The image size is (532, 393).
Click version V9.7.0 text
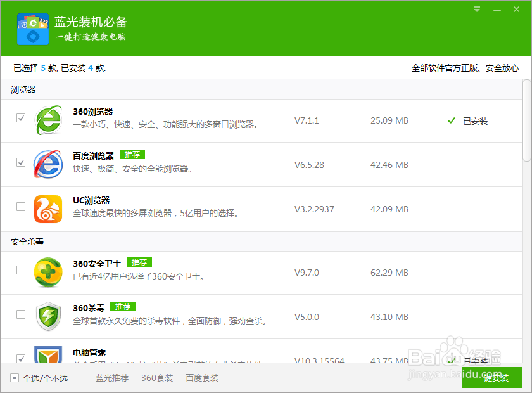pos(307,273)
